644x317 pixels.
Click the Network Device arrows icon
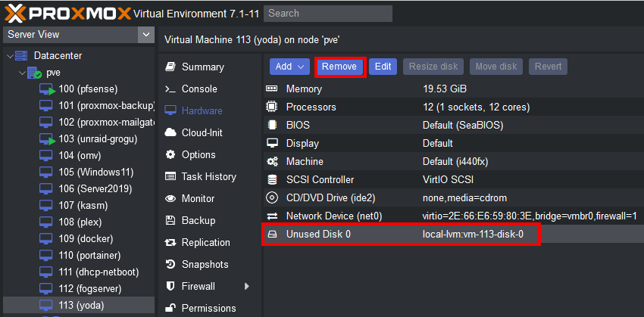[x=271, y=216]
